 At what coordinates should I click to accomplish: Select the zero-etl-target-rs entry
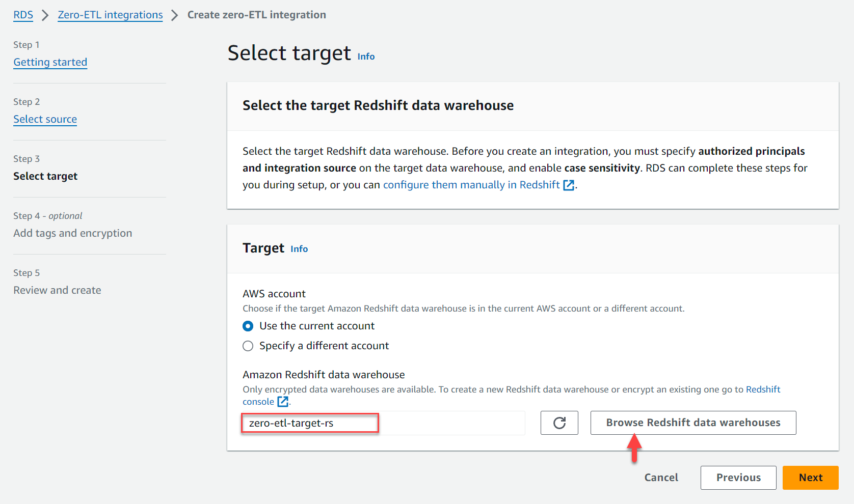309,423
